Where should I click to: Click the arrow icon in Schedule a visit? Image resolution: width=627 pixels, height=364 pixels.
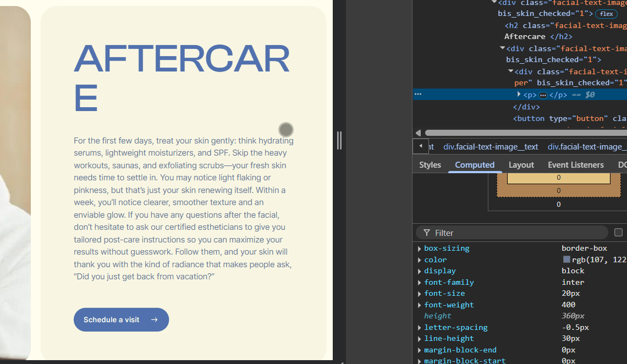click(x=155, y=320)
